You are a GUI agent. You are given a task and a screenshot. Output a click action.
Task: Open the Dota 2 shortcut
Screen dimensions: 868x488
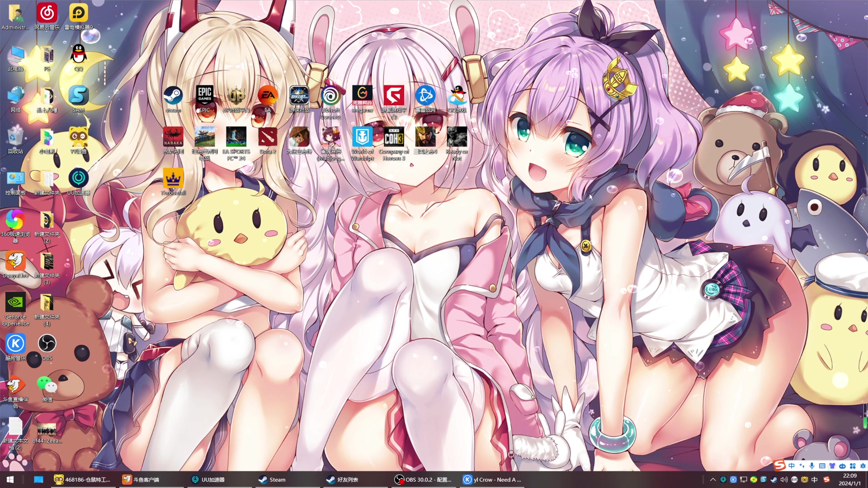click(268, 137)
